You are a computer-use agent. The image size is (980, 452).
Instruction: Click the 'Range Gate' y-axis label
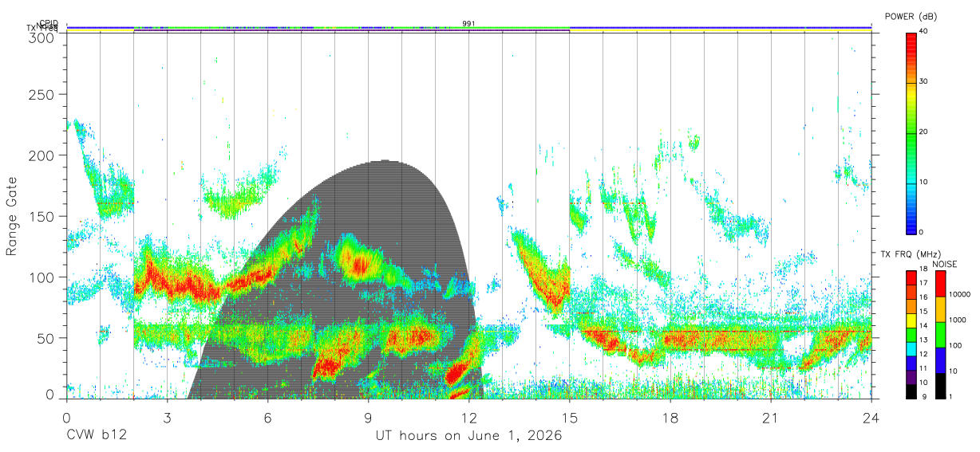pos(12,217)
